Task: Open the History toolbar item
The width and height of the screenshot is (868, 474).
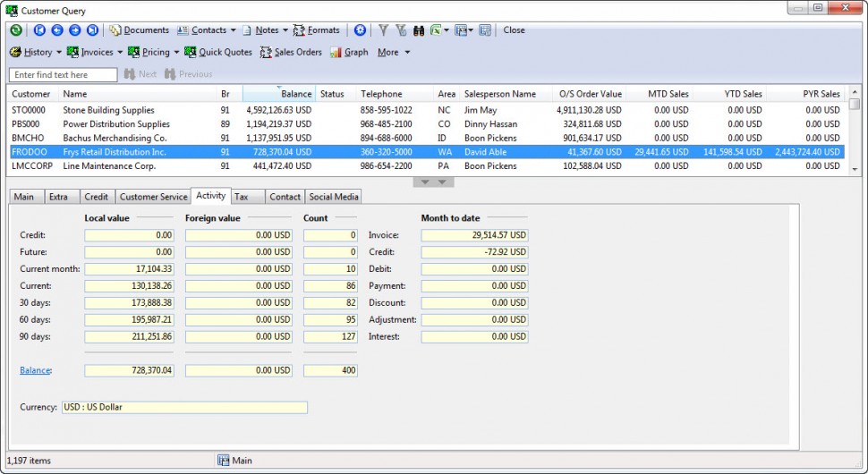Action: [31, 52]
